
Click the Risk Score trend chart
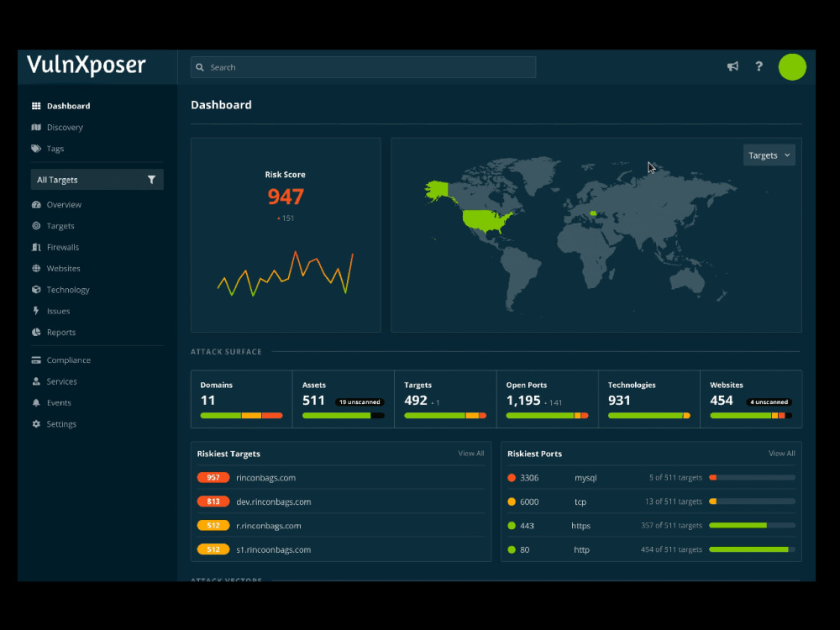pyautogui.click(x=285, y=273)
